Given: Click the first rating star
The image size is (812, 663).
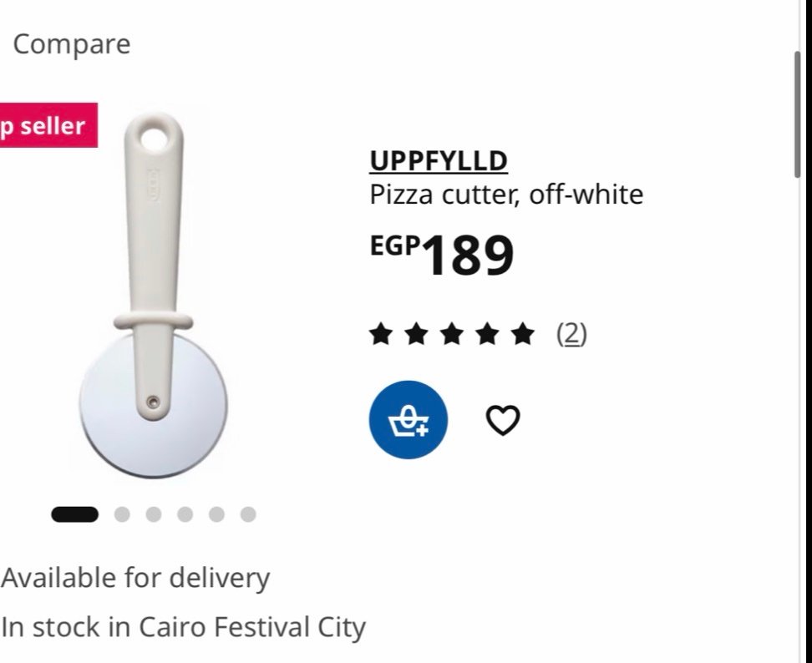Looking at the screenshot, I should (381, 334).
